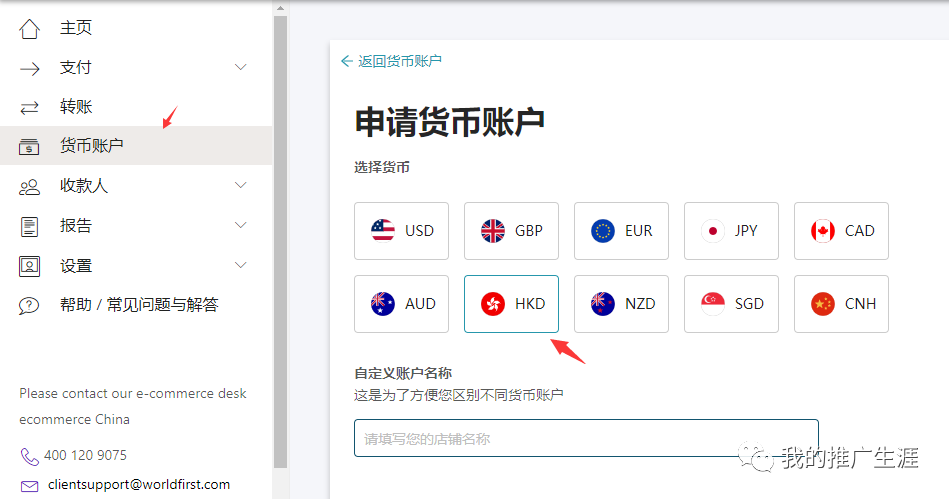This screenshot has height=499, width=949.
Task: Click the New Zealand flag icon on NZD
Action: 603,303
